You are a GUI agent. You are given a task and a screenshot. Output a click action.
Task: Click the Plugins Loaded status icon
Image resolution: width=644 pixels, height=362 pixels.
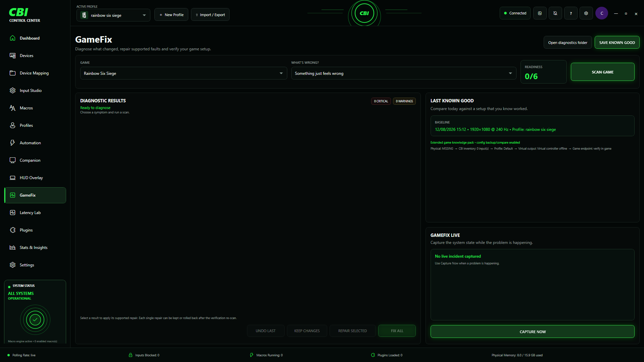(x=373, y=355)
